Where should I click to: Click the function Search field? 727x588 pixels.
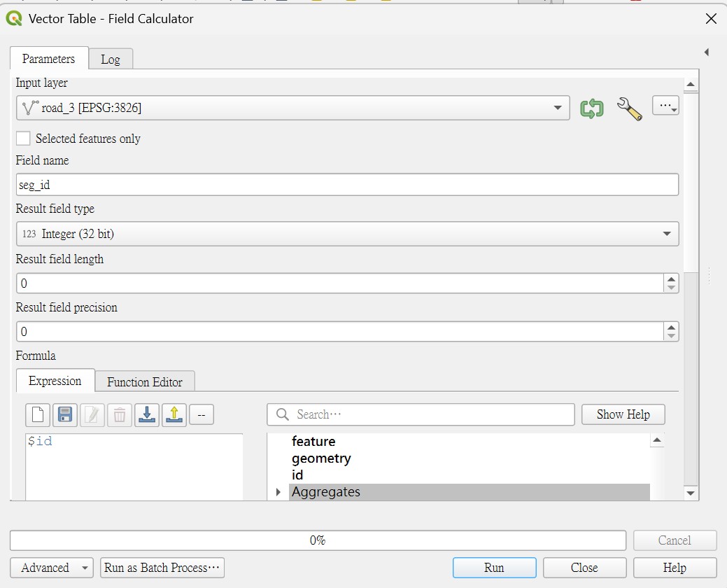(421, 414)
